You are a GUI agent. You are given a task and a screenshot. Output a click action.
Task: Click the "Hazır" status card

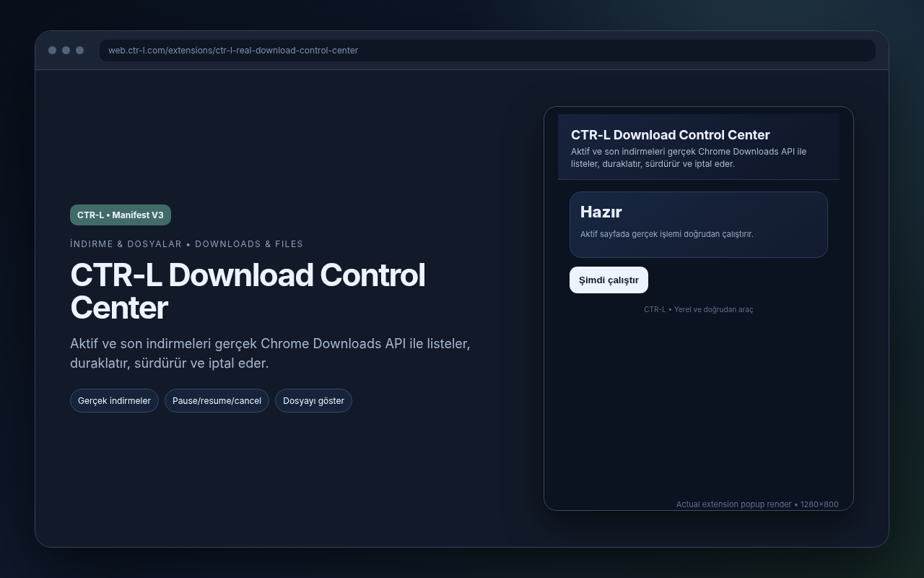[698, 225]
